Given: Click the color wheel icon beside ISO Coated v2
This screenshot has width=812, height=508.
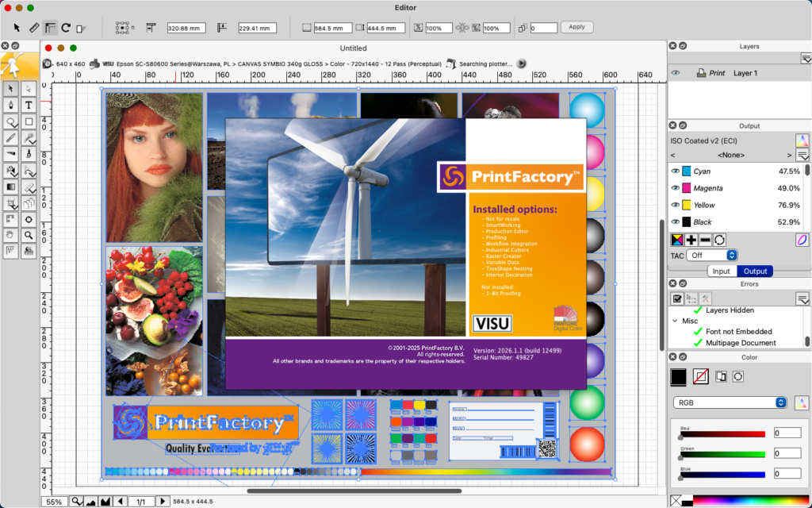Looking at the screenshot, I should tap(802, 140).
